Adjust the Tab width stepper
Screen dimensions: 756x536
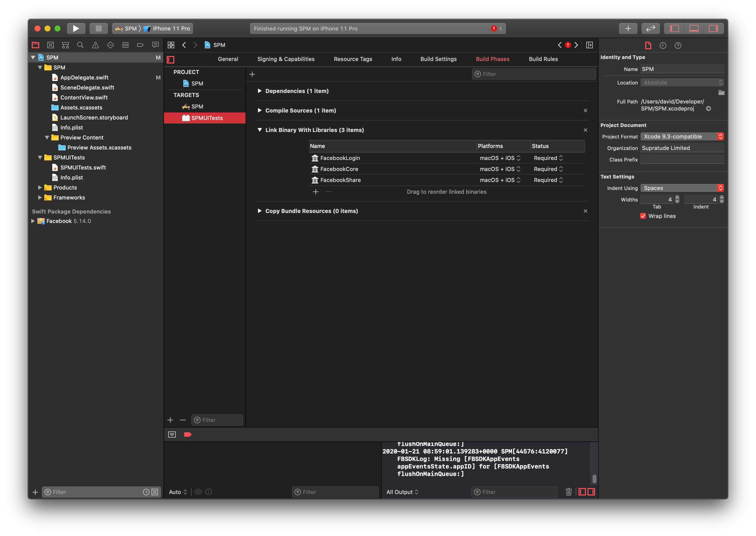pyautogui.click(x=677, y=199)
